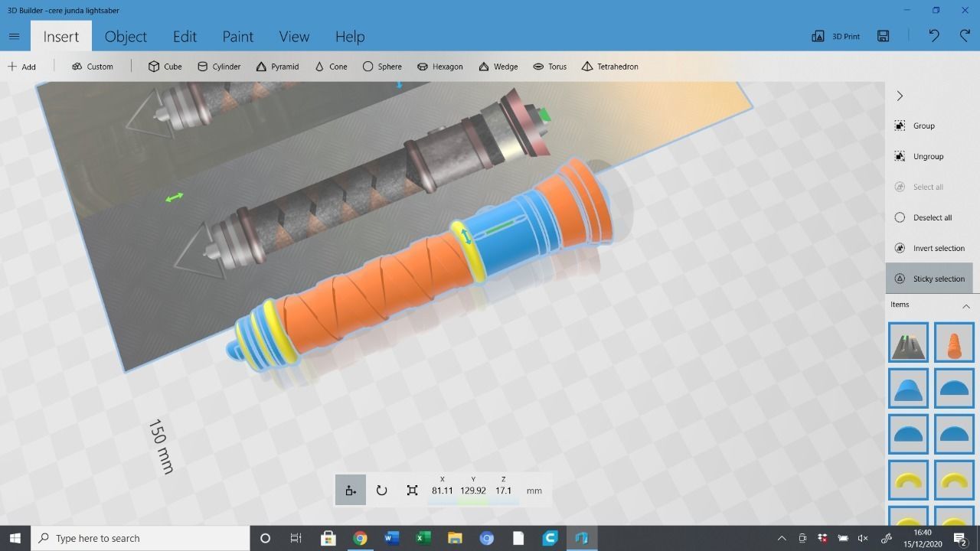Activate the Rotate tool
980x551 pixels.
click(x=381, y=491)
